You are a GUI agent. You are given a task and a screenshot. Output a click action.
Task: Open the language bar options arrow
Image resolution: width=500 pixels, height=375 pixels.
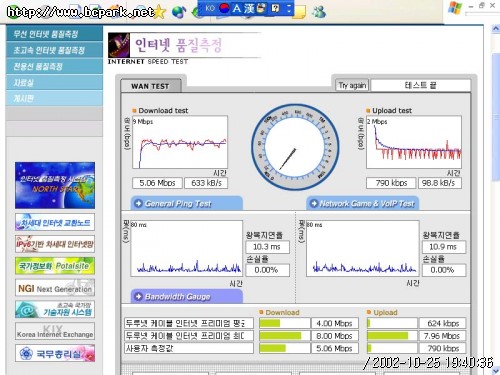[x=289, y=8]
